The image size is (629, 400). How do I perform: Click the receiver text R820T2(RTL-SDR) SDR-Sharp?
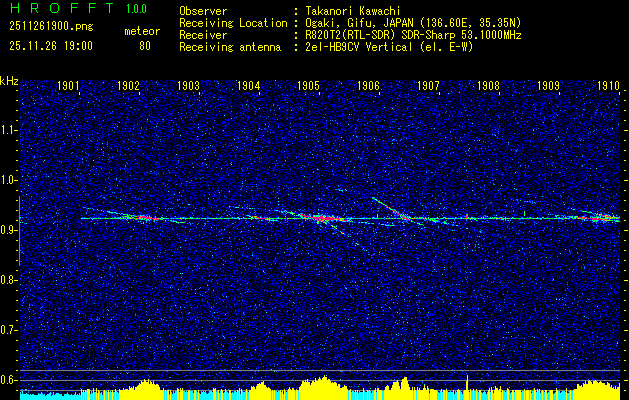pyautogui.click(x=382, y=35)
